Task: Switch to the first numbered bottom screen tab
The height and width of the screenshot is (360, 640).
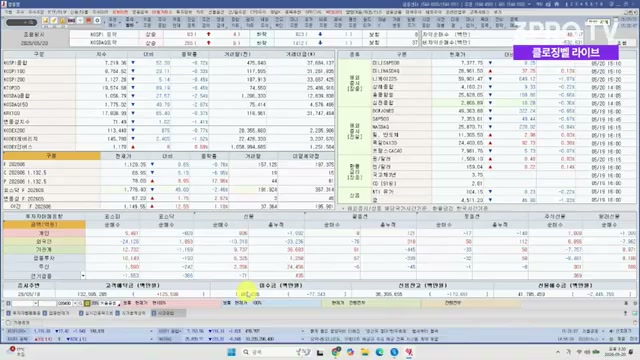Action: click(23, 313)
